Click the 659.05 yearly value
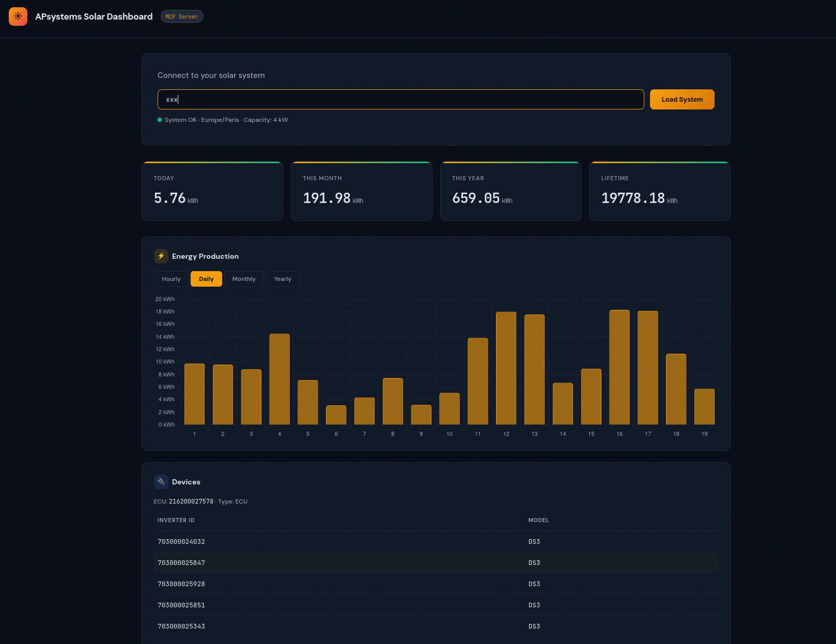The height and width of the screenshot is (644, 836). pos(476,198)
